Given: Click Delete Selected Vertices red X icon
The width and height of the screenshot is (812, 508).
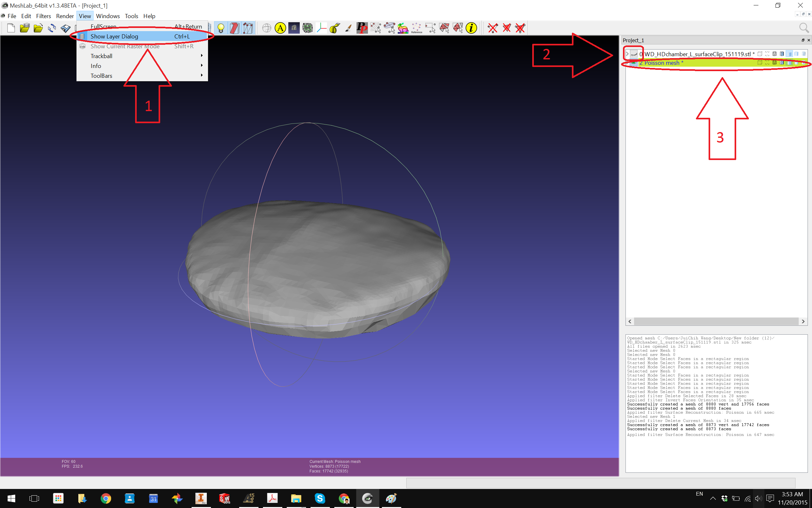Looking at the screenshot, I should point(493,28).
